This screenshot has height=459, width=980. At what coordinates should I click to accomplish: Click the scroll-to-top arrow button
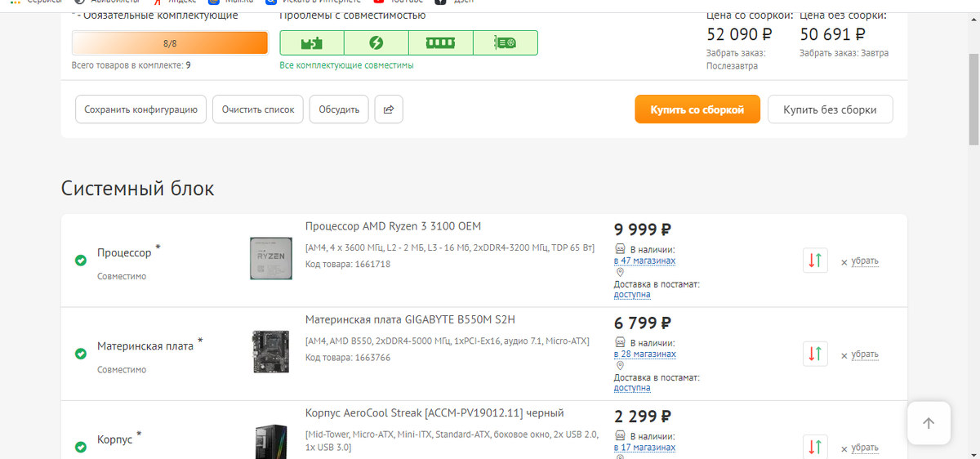tap(929, 423)
